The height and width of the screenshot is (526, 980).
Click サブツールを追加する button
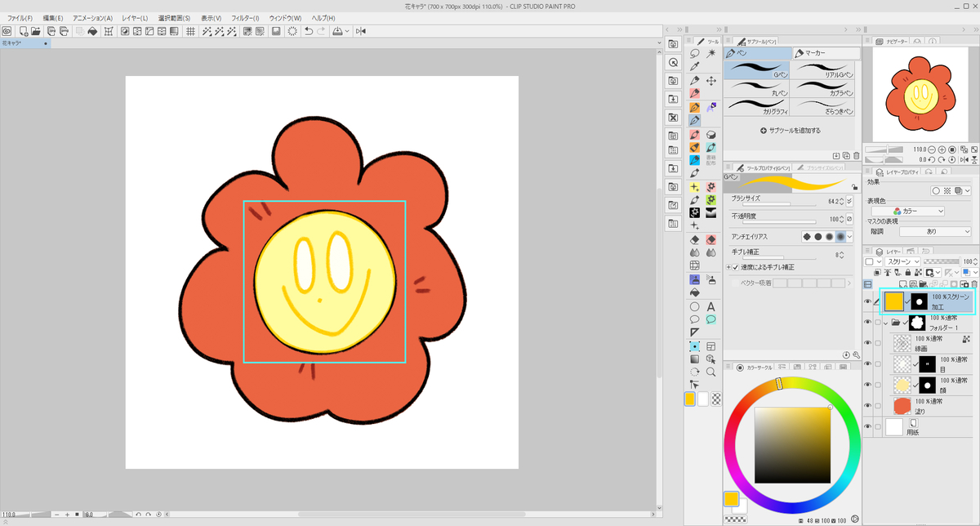click(x=791, y=131)
